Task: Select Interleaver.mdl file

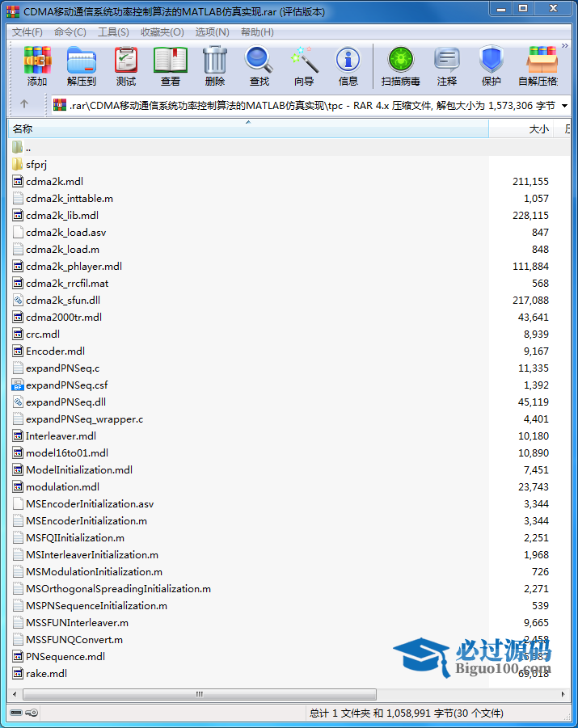Action: pos(61,436)
